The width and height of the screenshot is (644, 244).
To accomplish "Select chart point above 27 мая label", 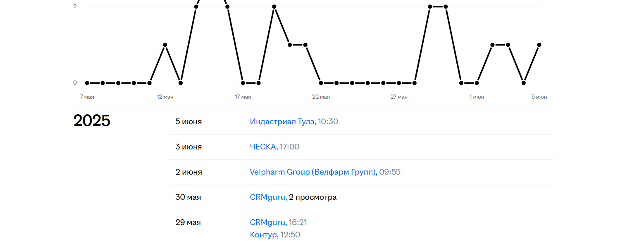I will [x=399, y=83].
